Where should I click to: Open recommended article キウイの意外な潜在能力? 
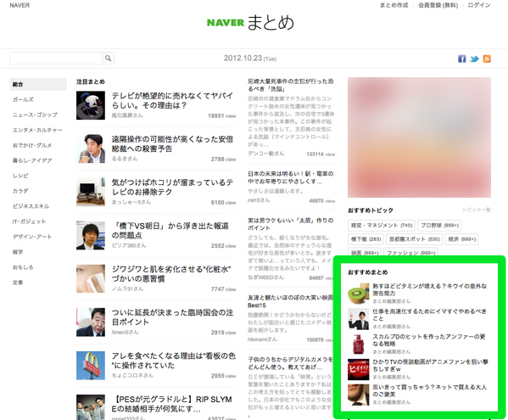coord(430,289)
